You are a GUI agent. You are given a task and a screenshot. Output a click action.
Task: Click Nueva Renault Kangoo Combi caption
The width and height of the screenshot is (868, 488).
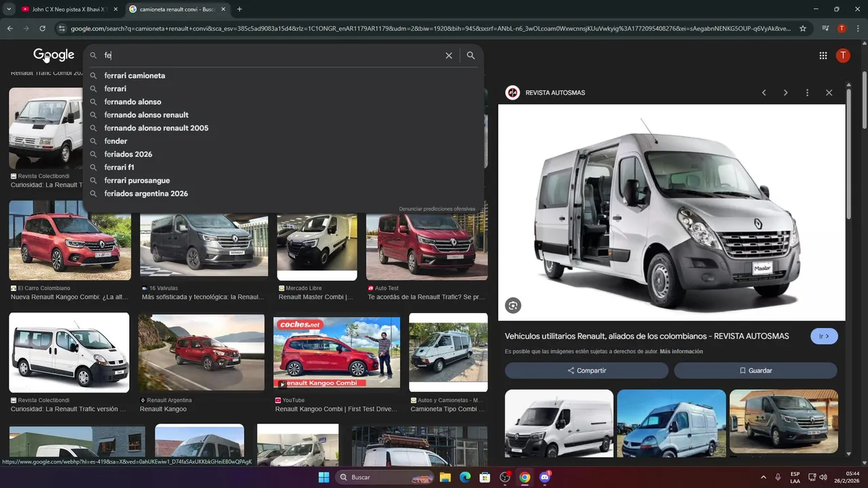pos(70,297)
